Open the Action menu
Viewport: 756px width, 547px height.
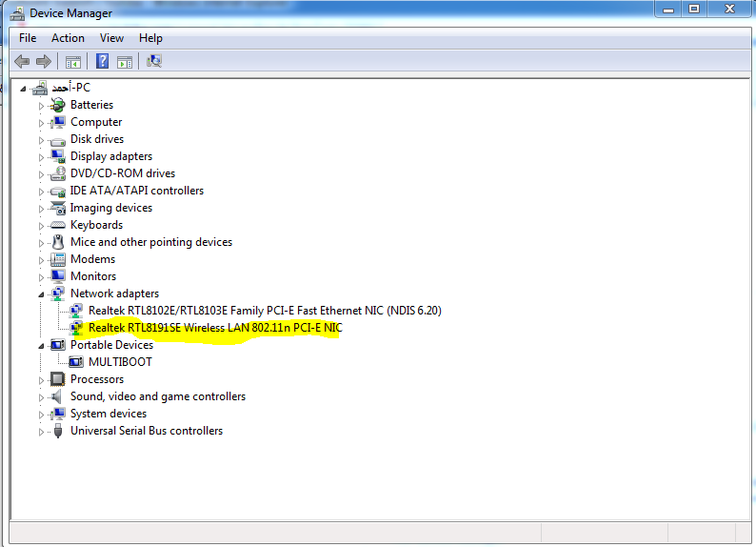(x=68, y=38)
